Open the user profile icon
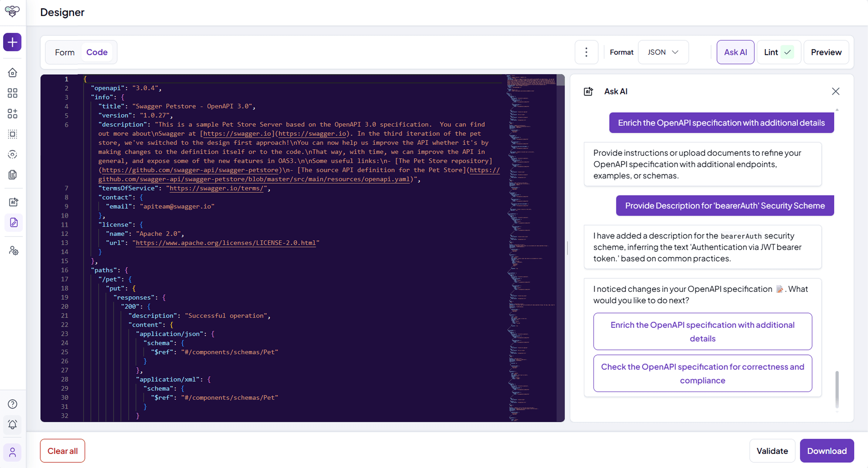868x468 pixels. point(12,452)
